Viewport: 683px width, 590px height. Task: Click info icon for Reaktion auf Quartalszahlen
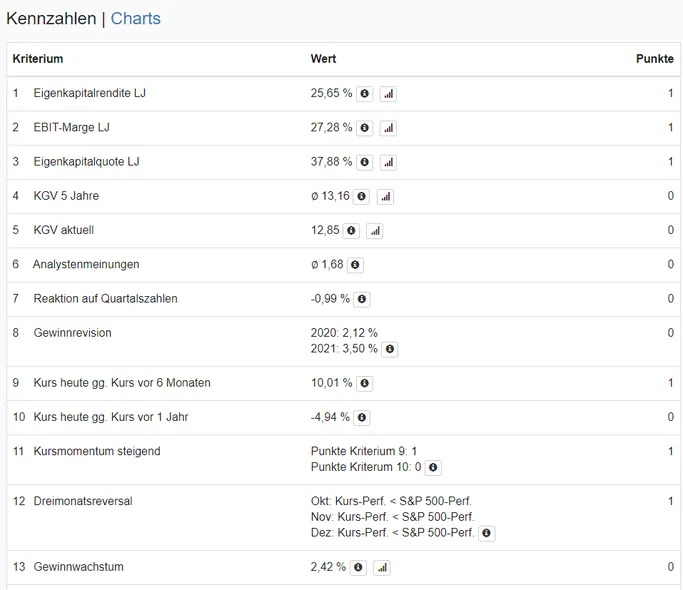pos(362,299)
